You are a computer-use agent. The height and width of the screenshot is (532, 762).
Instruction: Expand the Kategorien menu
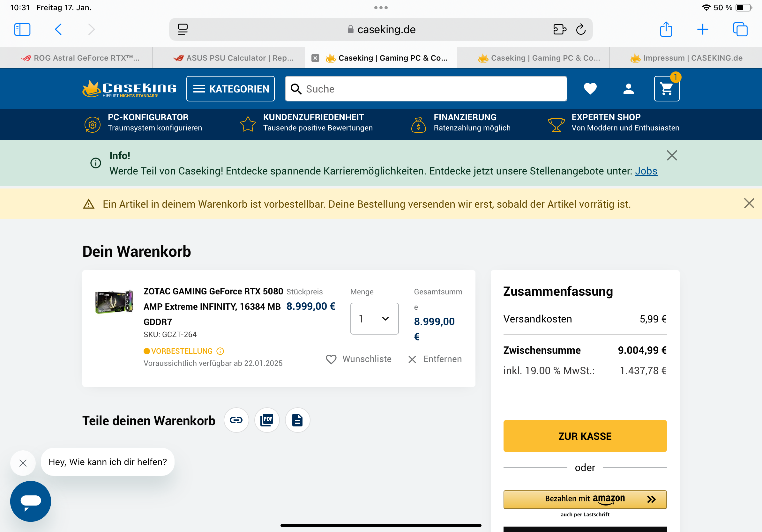click(230, 89)
